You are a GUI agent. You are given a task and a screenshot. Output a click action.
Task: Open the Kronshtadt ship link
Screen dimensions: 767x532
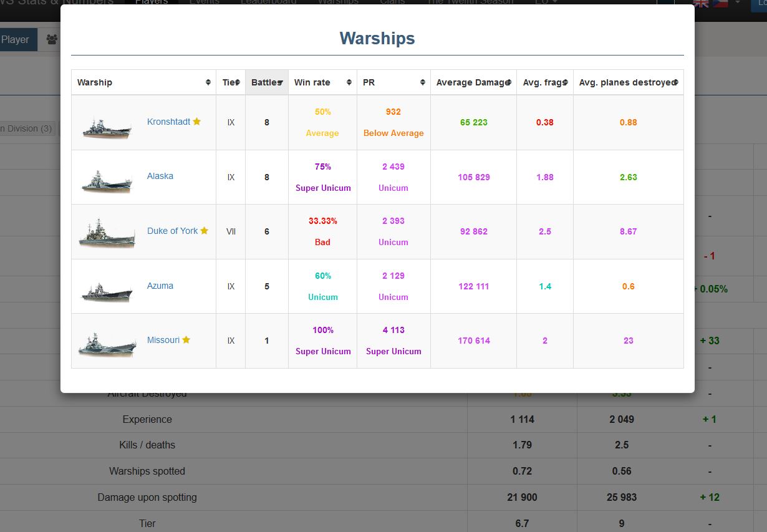click(168, 122)
